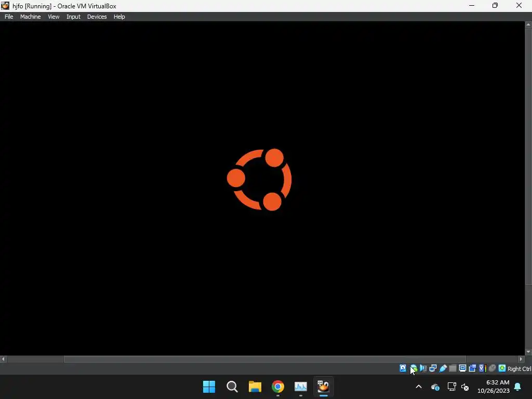Click the Right Ctrl host key label
The height and width of the screenshot is (399, 532).
click(x=519, y=369)
